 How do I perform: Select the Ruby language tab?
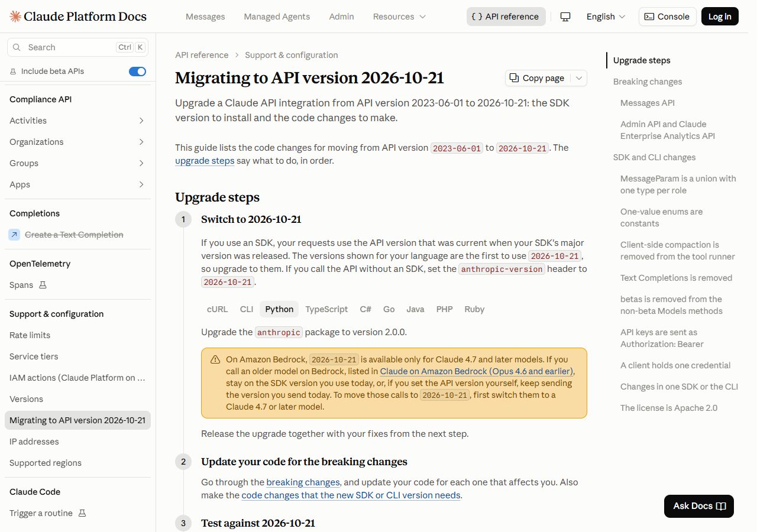(474, 309)
